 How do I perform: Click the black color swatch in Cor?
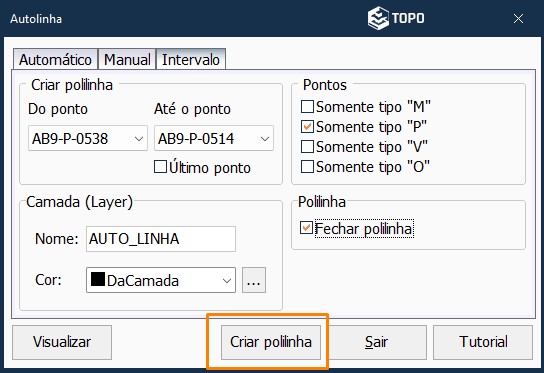(x=98, y=279)
